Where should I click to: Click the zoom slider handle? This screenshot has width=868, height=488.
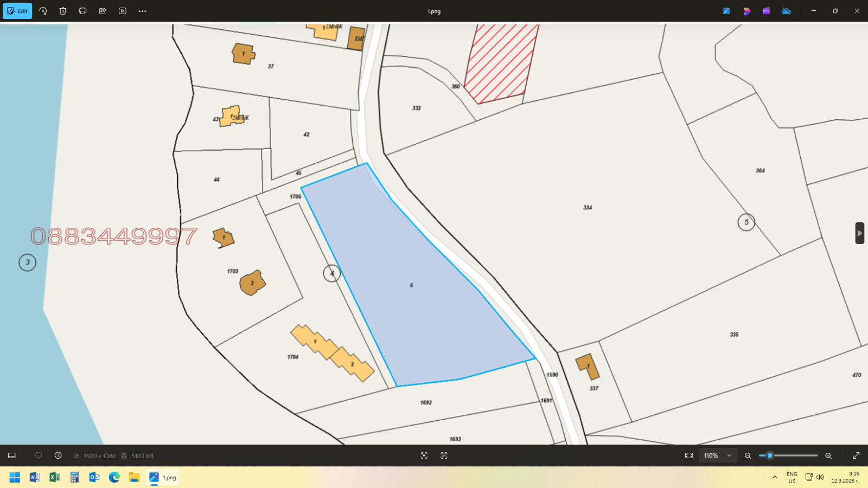(770, 455)
